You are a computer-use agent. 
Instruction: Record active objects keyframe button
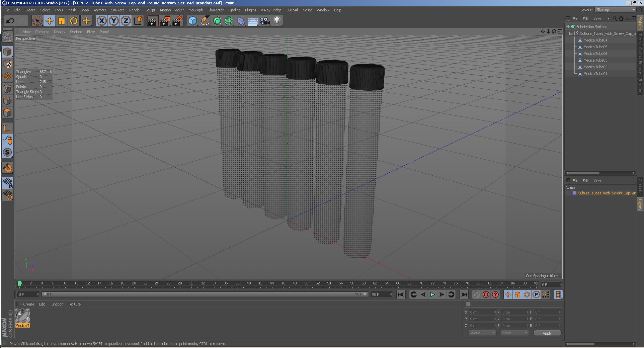[477, 294]
